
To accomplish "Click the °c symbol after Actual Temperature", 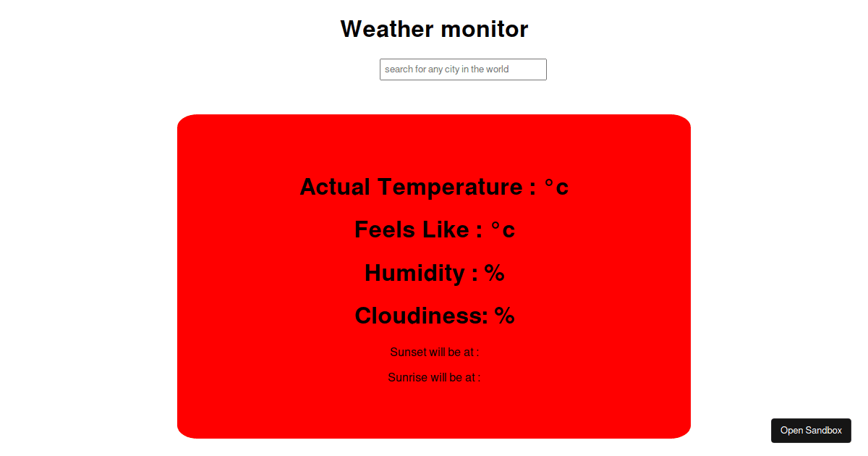I will [556, 187].
